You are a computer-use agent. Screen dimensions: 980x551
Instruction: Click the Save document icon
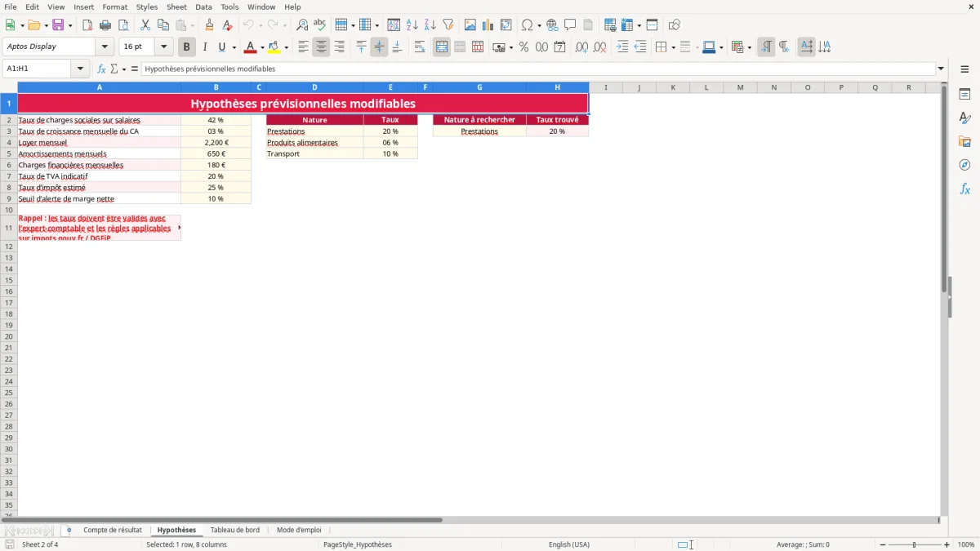[x=58, y=25]
